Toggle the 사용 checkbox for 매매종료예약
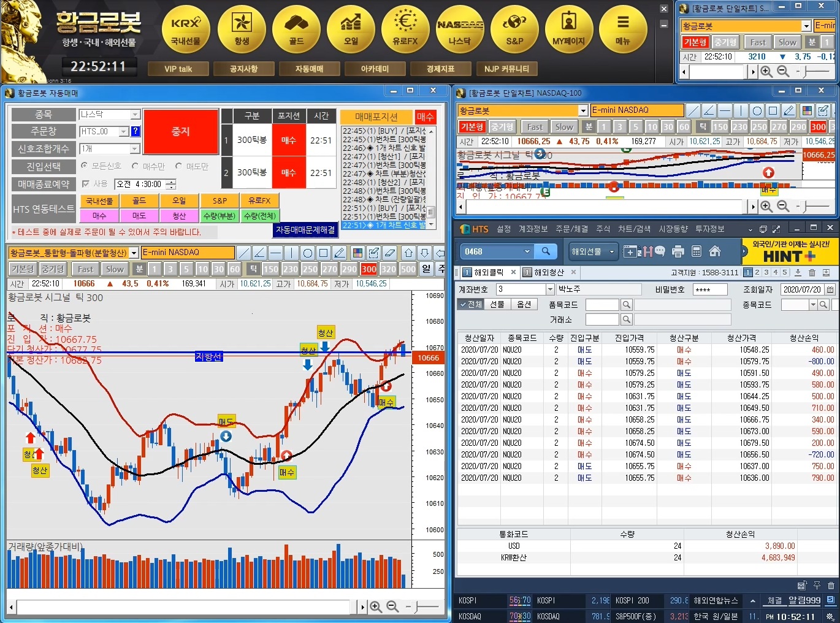 [86, 184]
